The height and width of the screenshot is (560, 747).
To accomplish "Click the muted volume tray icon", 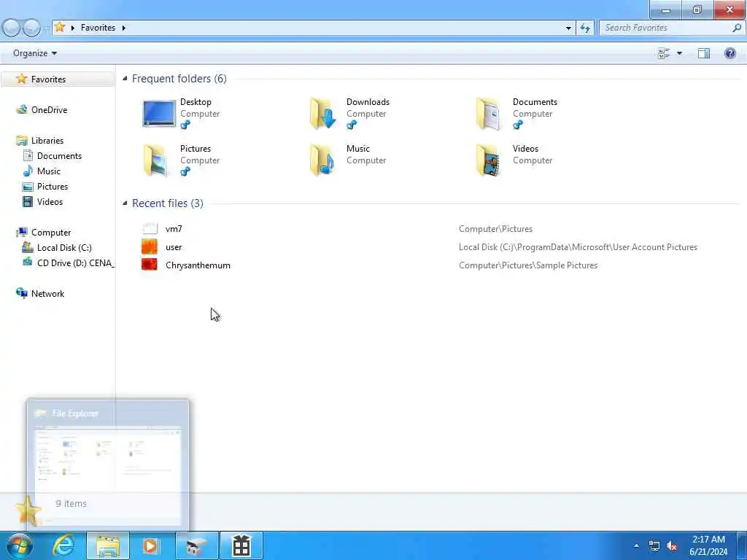I will pyautogui.click(x=672, y=545).
